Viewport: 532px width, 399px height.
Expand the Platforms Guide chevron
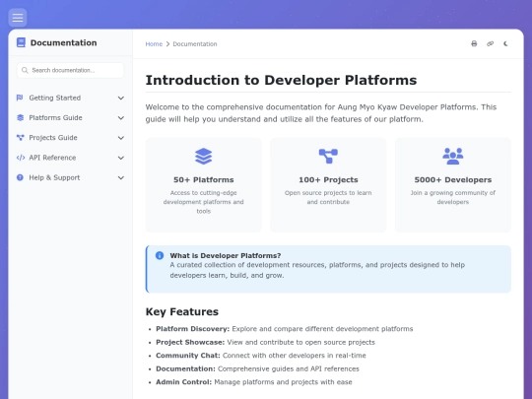click(121, 118)
